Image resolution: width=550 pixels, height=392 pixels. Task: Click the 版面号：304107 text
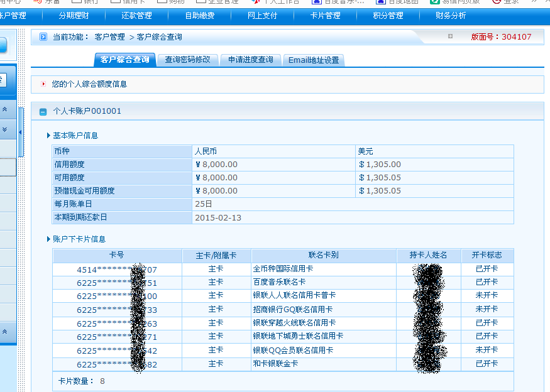[501, 36]
